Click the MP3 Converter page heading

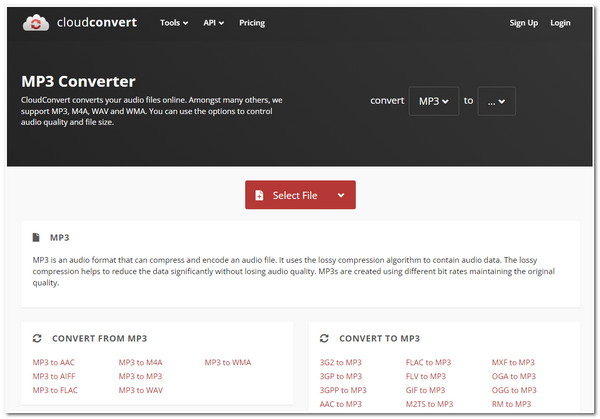pyautogui.click(x=78, y=82)
